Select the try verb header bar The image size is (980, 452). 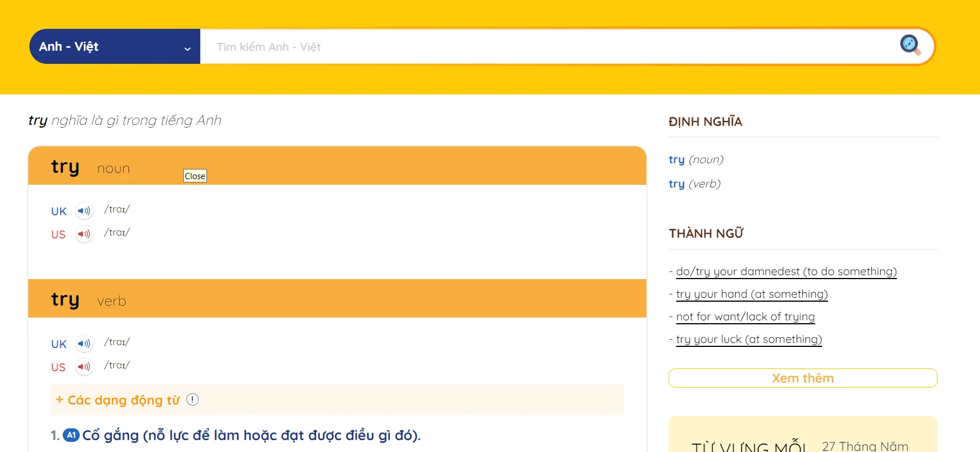click(337, 298)
